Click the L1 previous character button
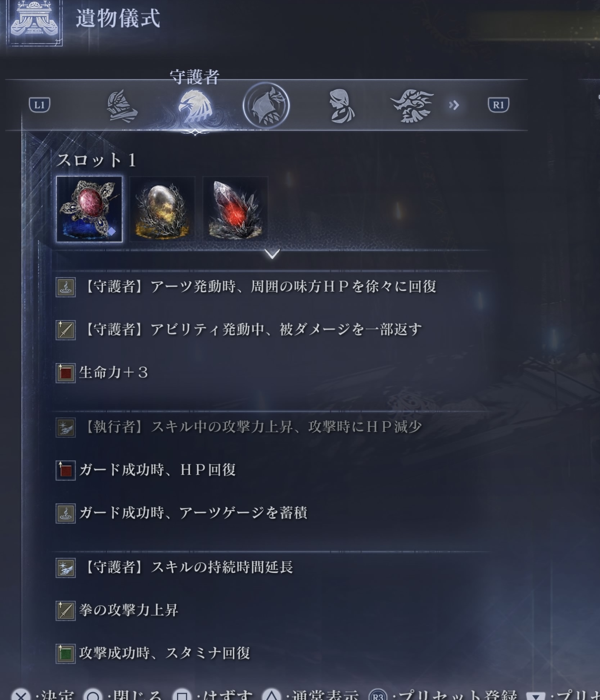Screen dimensions: 600x700 click(x=40, y=105)
